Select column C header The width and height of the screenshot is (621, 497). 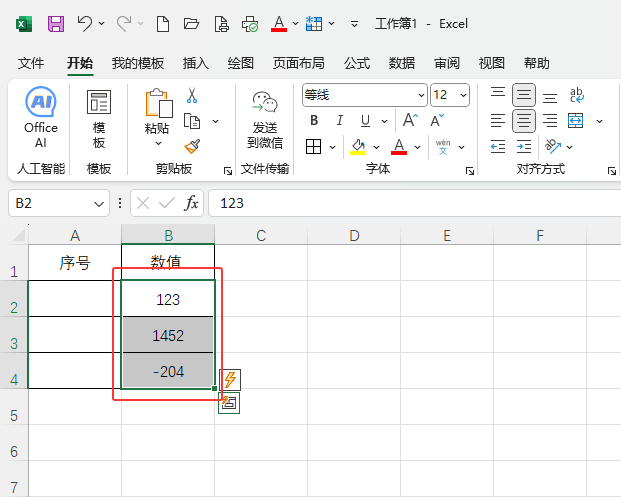coord(261,236)
